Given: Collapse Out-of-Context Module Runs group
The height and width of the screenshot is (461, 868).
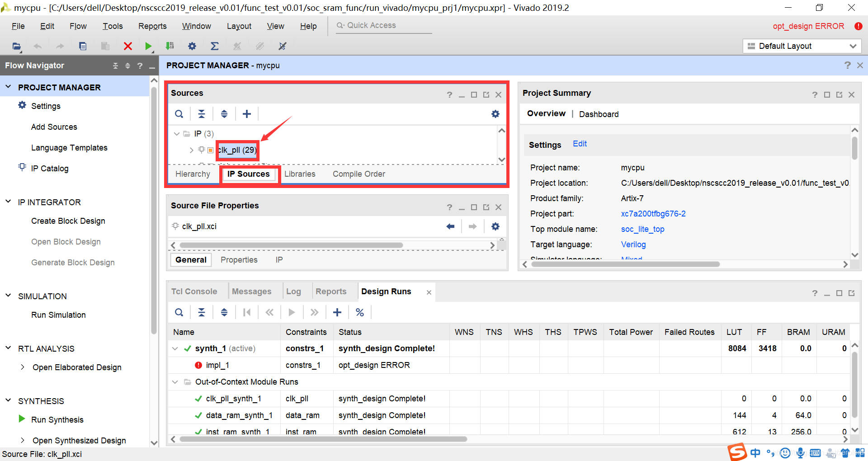Looking at the screenshot, I should pyautogui.click(x=175, y=382).
